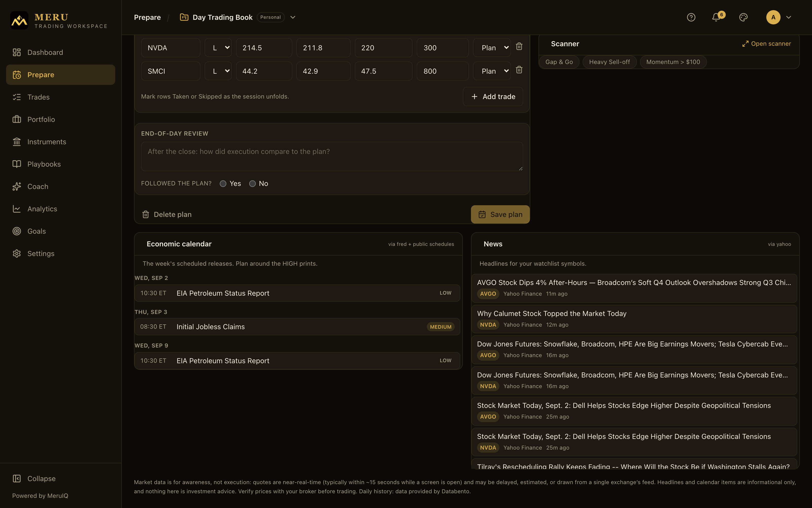Open NVDA side L dropdown
This screenshot has height=508, width=812.
click(x=218, y=48)
